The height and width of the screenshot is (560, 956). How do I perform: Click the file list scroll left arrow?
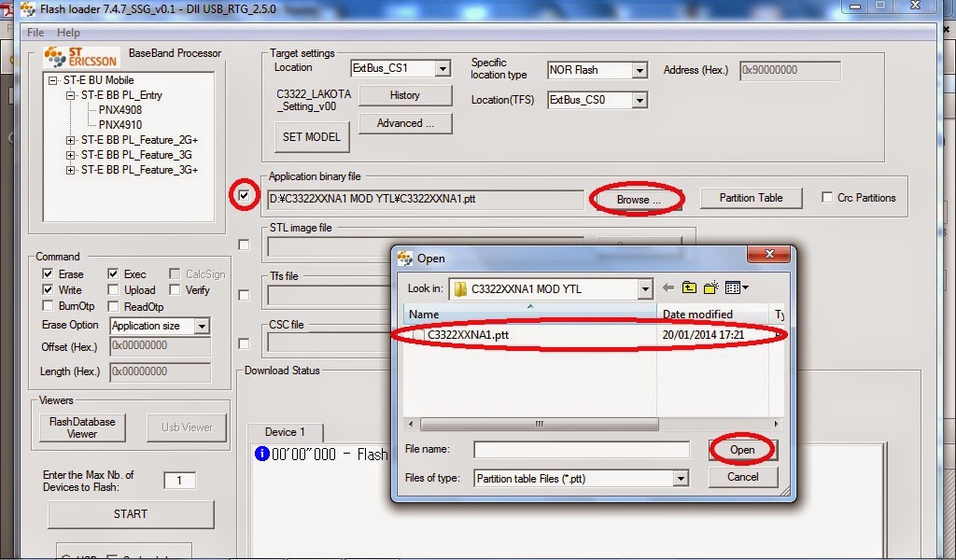tap(411, 424)
